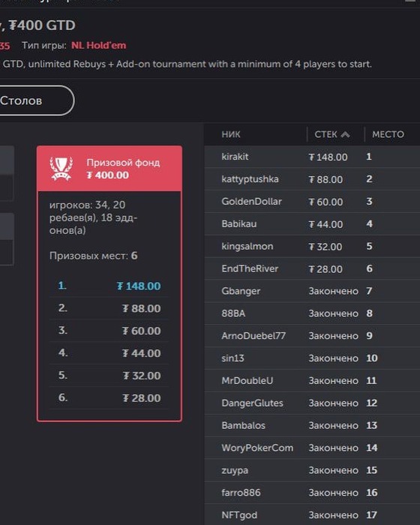Viewport: 420px width, 525px height.
Task: Select the EndTheRiver player row
Action: 312,268
